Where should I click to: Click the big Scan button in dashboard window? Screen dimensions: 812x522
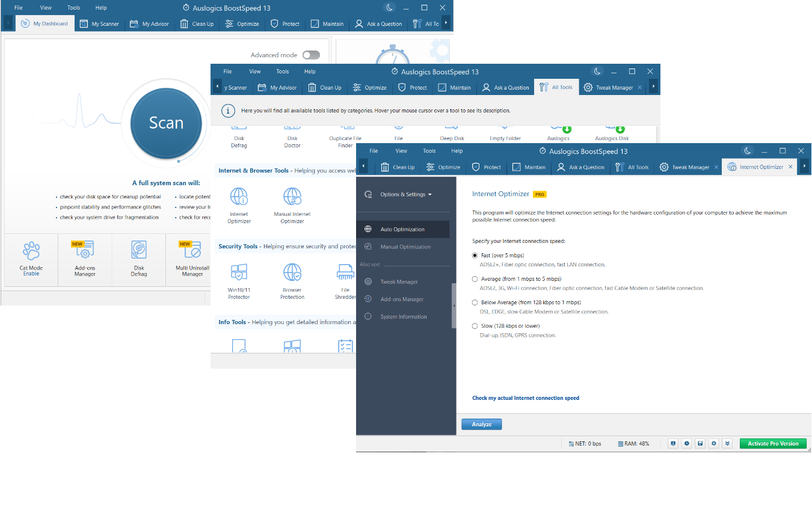[166, 123]
